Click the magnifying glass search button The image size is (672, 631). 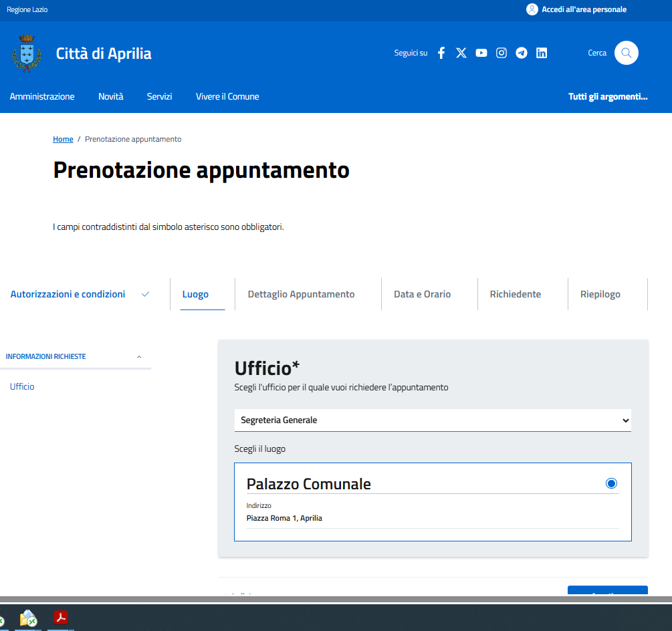click(x=627, y=53)
